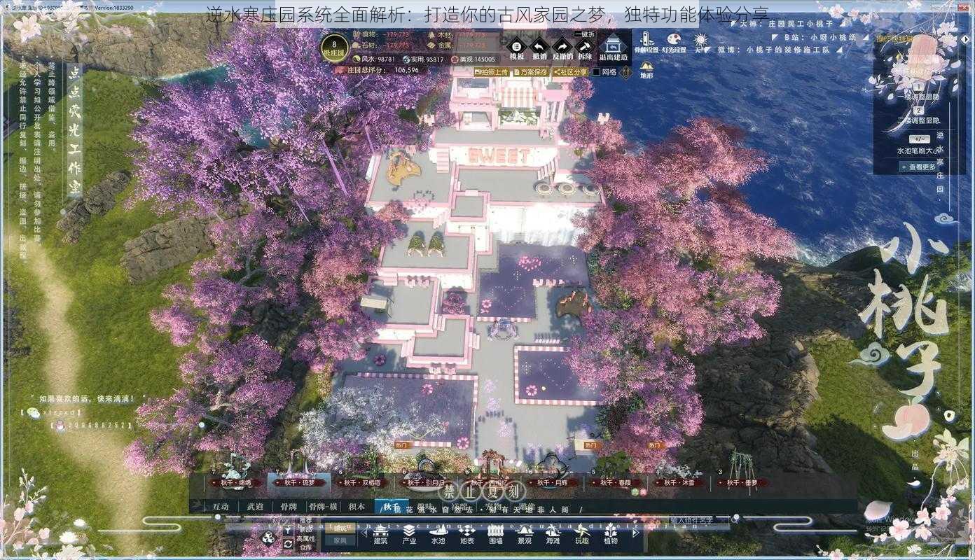Select the 玩趣 fun category icon
Image resolution: width=975 pixels, height=560 pixels.
click(582, 535)
